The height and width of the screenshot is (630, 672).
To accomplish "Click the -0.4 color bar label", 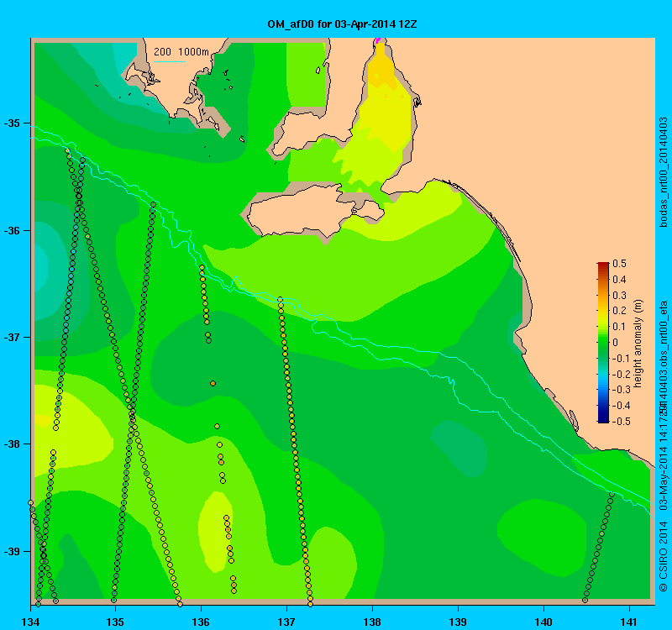I will (620, 406).
